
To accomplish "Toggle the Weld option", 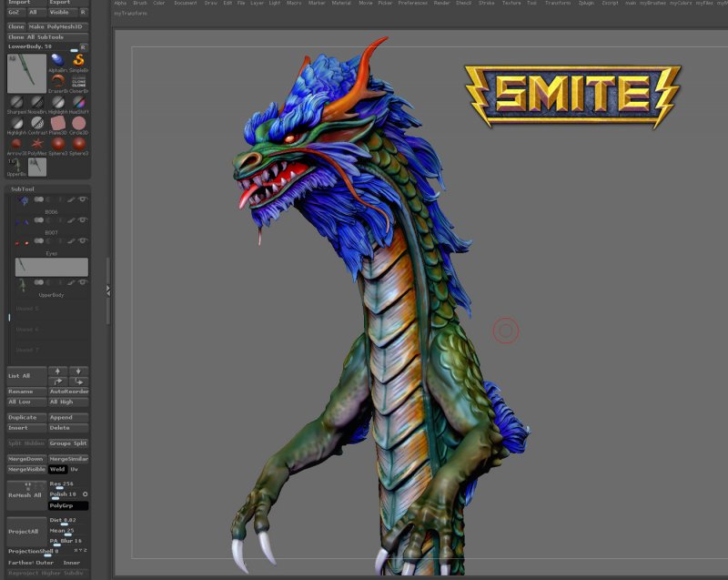I will pyautogui.click(x=57, y=470).
